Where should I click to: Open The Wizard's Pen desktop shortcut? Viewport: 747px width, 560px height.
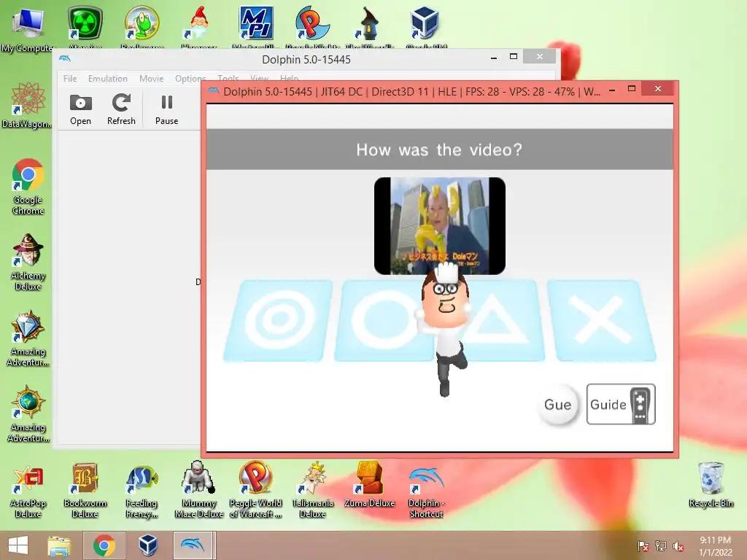click(x=370, y=27)
